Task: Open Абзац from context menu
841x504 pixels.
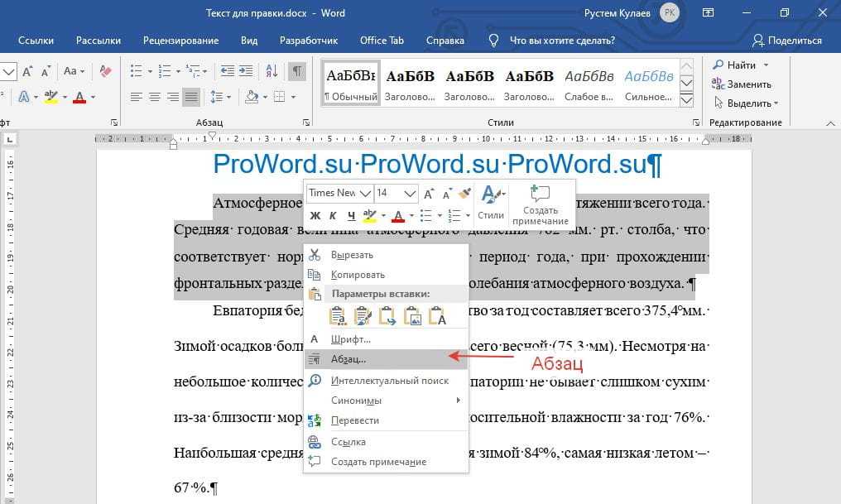Action: [348, 359]
